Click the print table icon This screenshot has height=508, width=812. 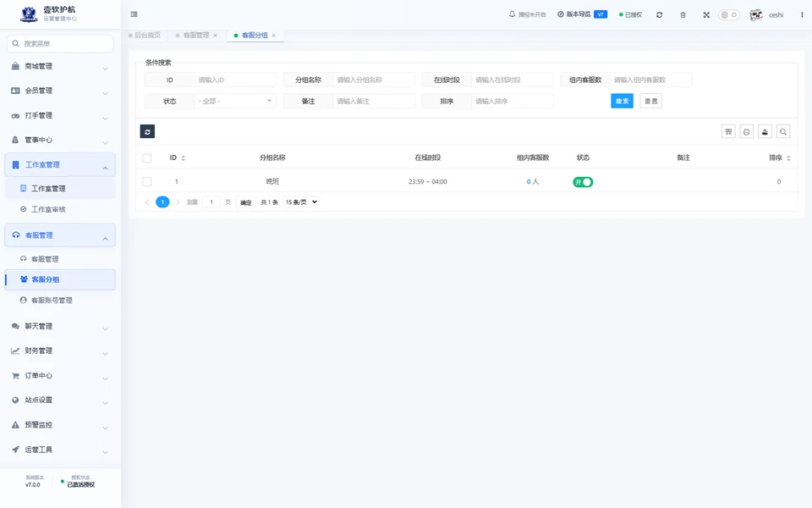tap(747, 132)
